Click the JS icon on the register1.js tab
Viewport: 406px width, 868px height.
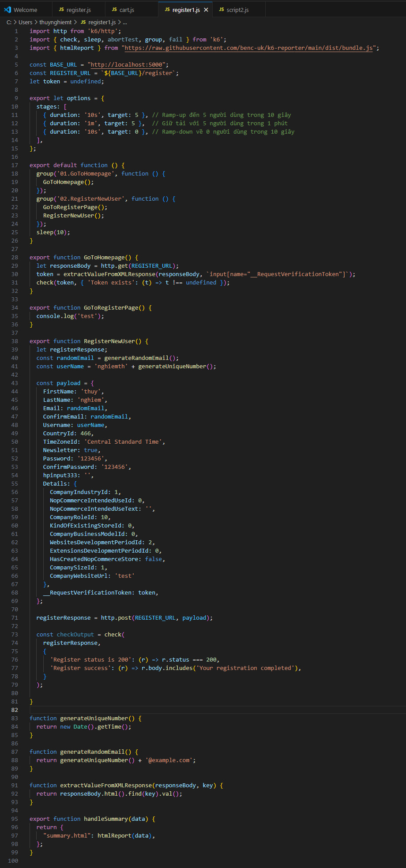167,9
